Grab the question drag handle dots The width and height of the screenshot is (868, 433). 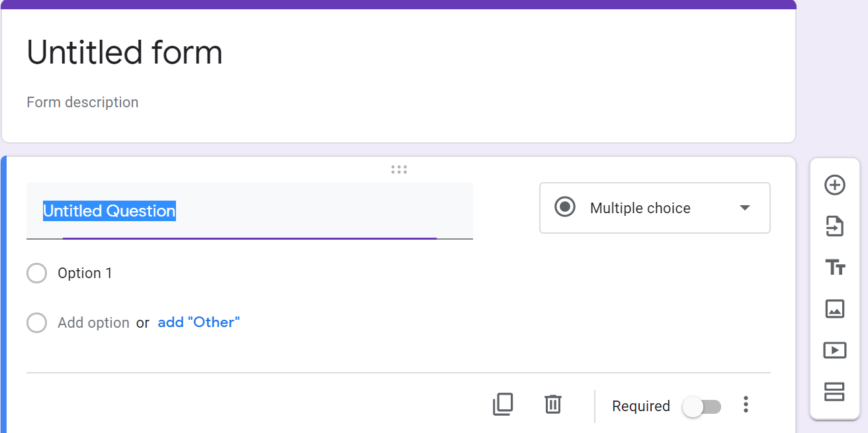click(x=399, y=169)
